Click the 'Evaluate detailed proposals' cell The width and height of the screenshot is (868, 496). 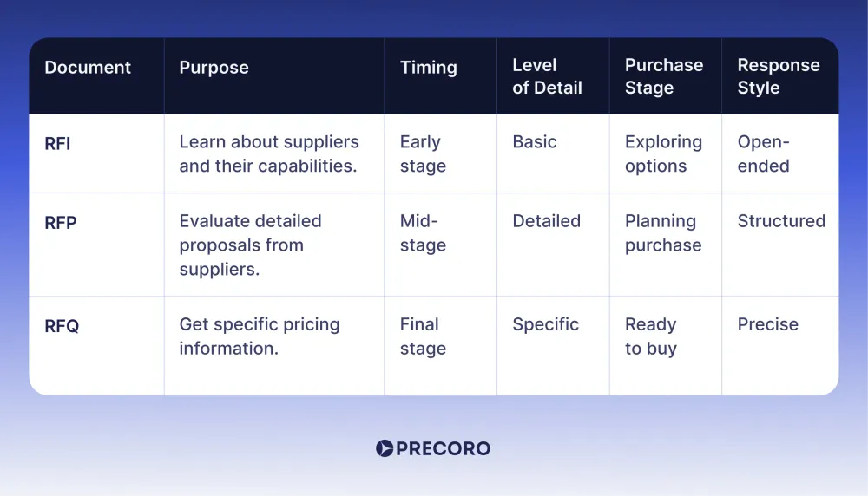pyautogui.click(x=250, y=245)
